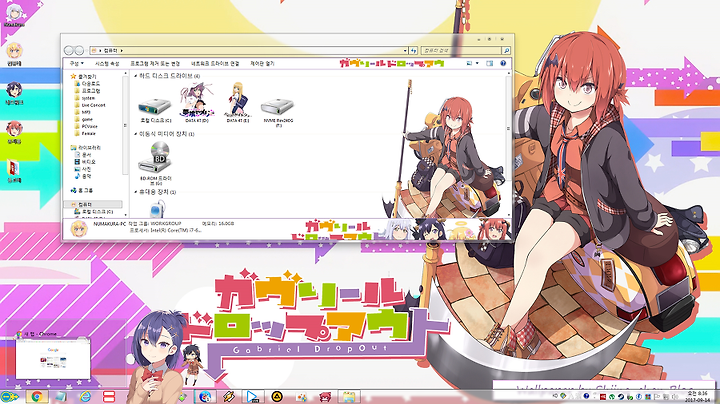This screenshot has height=404, width=720.
Task: Open the game folder in sidebar
Action: (83, 119)
